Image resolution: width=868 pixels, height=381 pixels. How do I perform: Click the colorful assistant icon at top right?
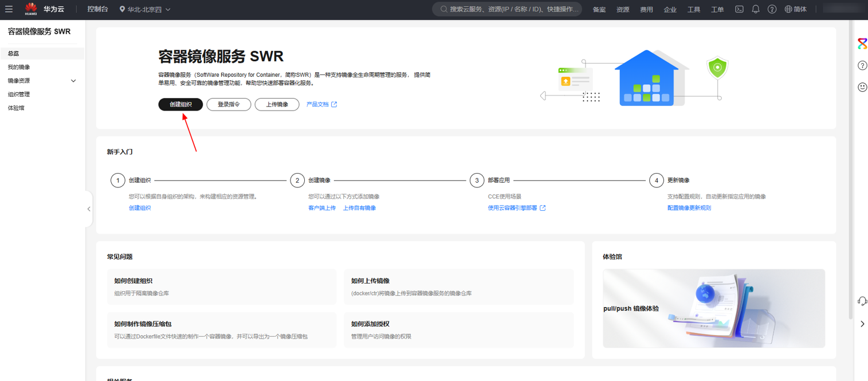pos(862,44)
